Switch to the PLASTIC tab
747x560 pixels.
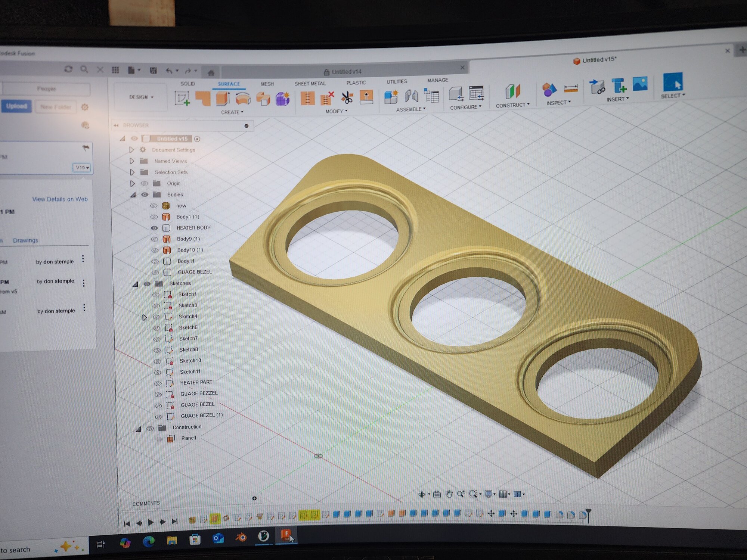coord(356,83)
